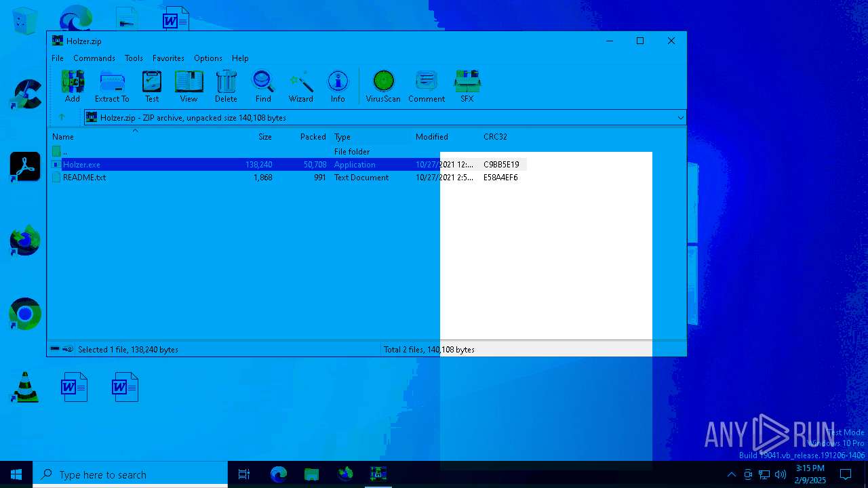The width and height of the screenshot is (868, 488).
Task: Start the VirusScan tool
Action: click(x=383, y=86)
